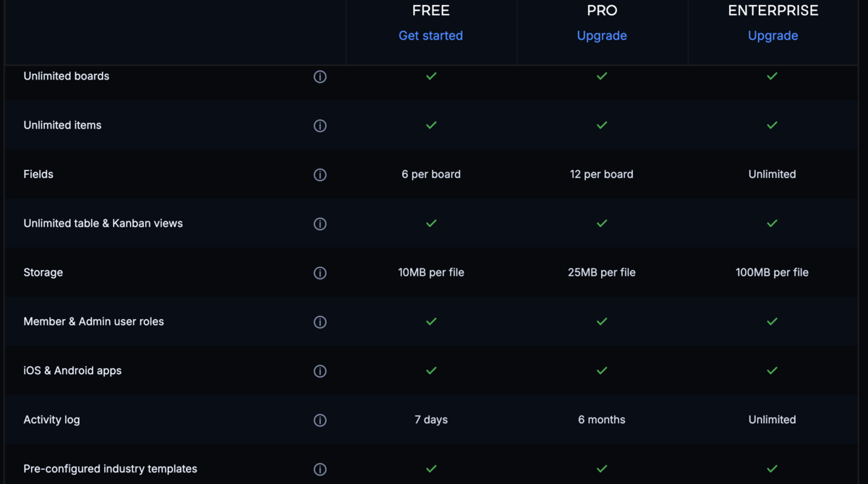Click the iOS & Android apps info icon
The height and width of the screenshot is (484, 868).
coord(320,371)
